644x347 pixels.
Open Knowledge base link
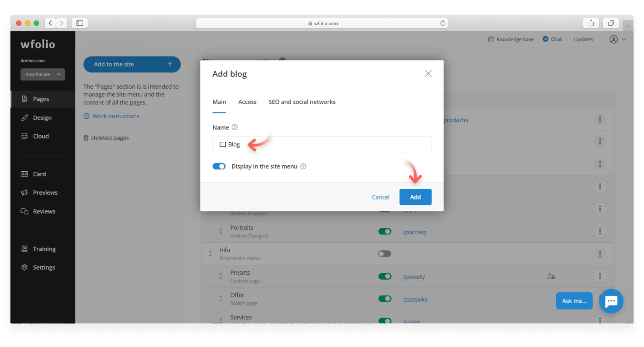[x=510, y=39]
